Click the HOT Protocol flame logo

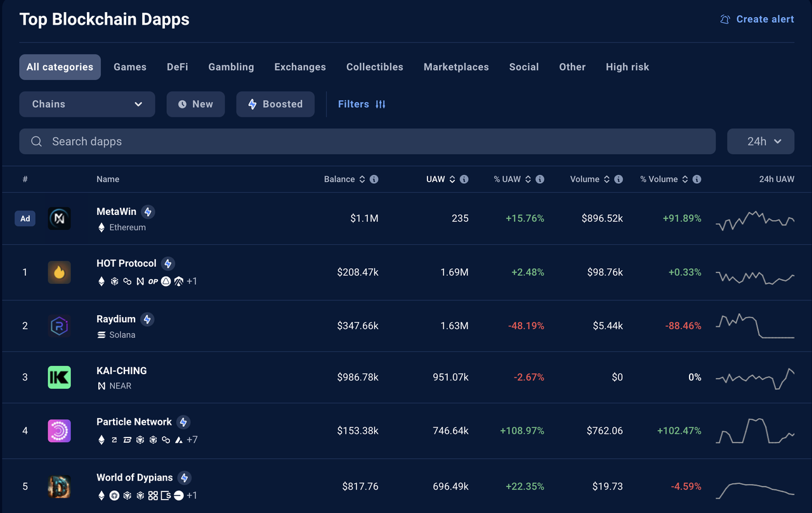coord(60,272)
